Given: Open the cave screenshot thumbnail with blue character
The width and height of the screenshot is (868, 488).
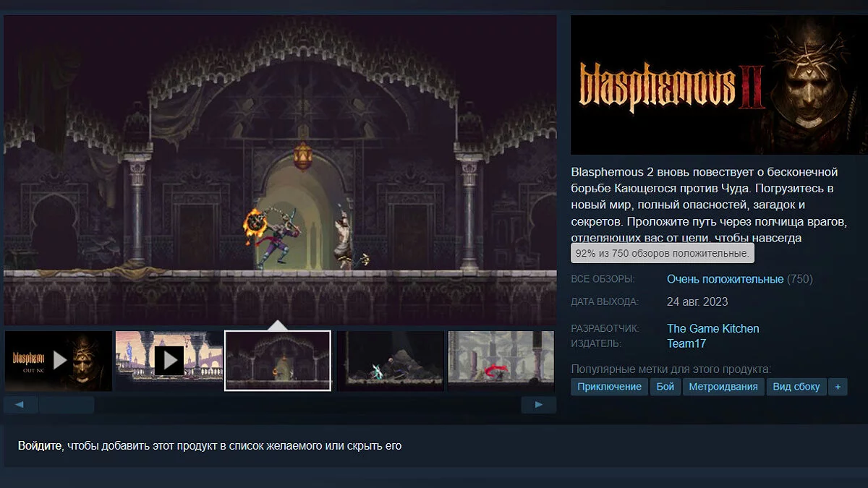Looking at the screenshot, I should 391,361.
